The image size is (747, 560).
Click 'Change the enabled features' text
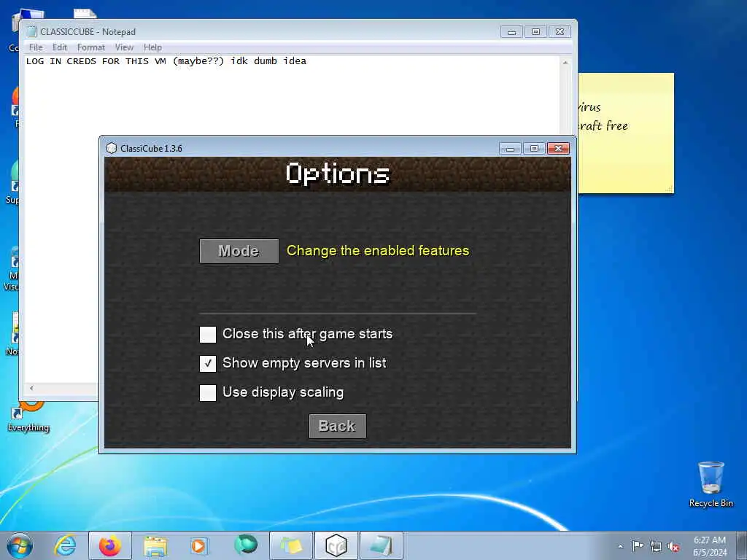click(x=378, y=251)
